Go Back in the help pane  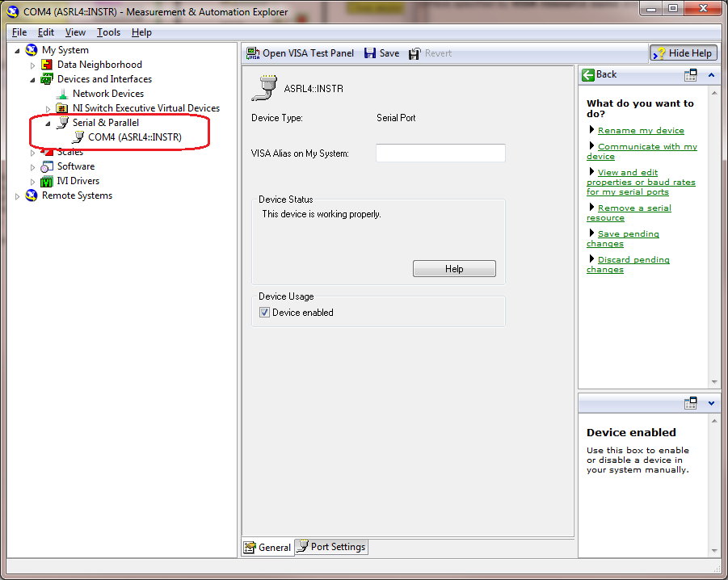599,74
